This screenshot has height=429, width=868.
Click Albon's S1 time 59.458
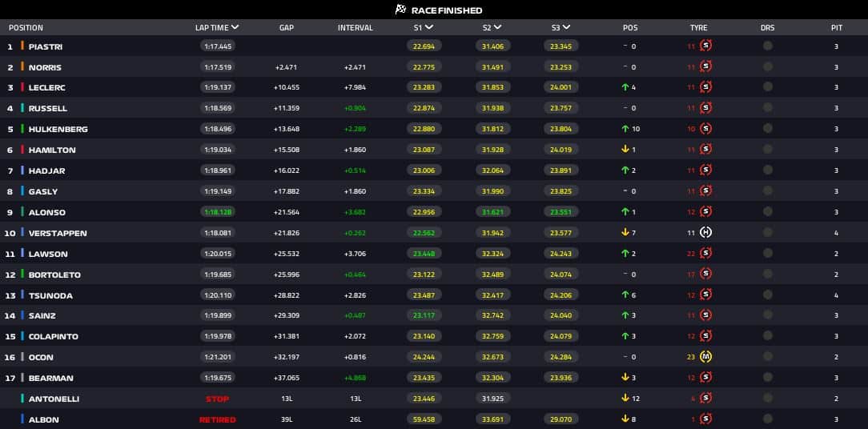[424, 419]
